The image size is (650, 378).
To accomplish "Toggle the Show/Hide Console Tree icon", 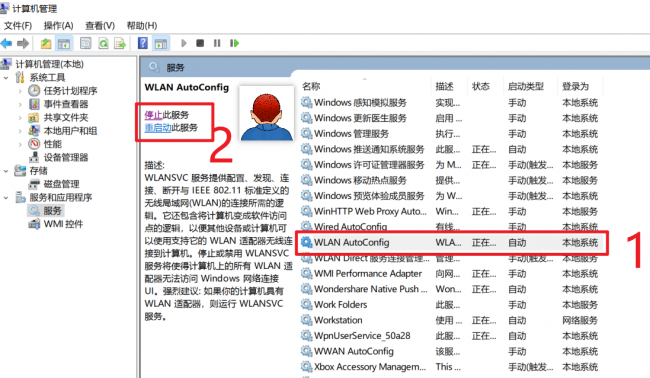I will click(64, 43).
